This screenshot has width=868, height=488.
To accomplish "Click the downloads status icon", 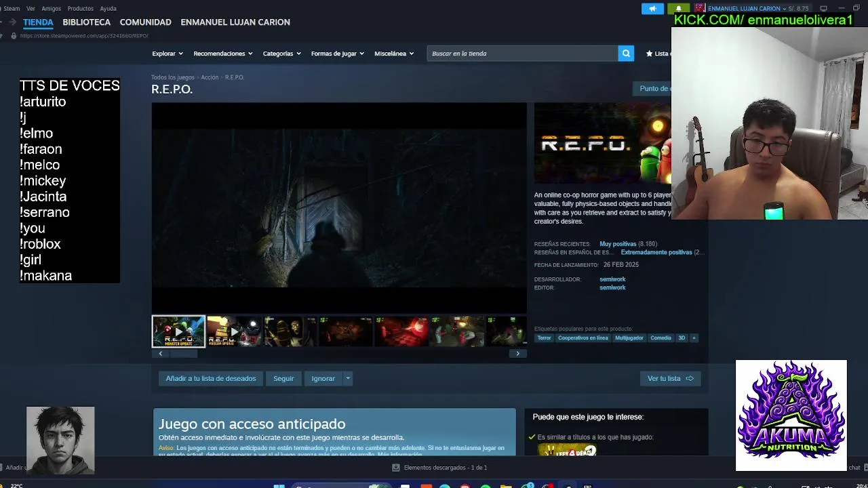I will 396,468.
